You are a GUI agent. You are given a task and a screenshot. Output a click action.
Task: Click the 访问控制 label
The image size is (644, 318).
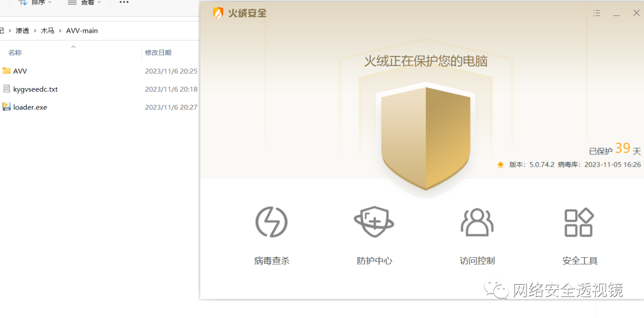477,261
